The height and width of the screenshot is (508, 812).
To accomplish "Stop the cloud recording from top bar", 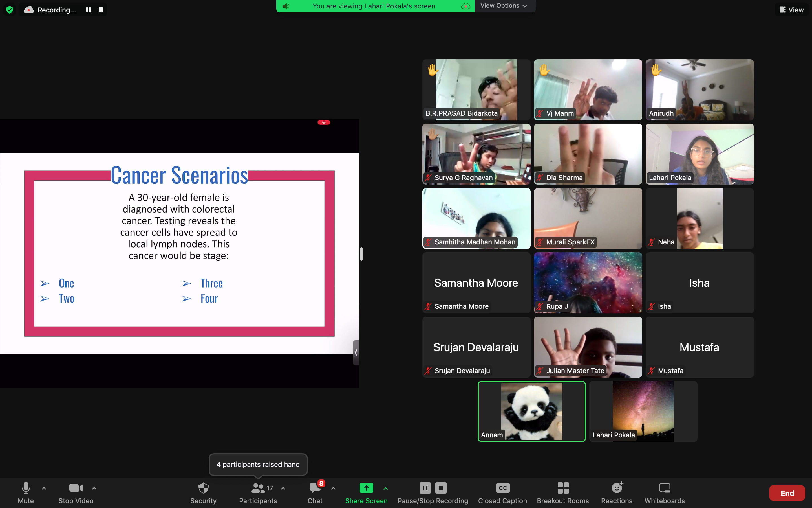I will tap(101, 10).
